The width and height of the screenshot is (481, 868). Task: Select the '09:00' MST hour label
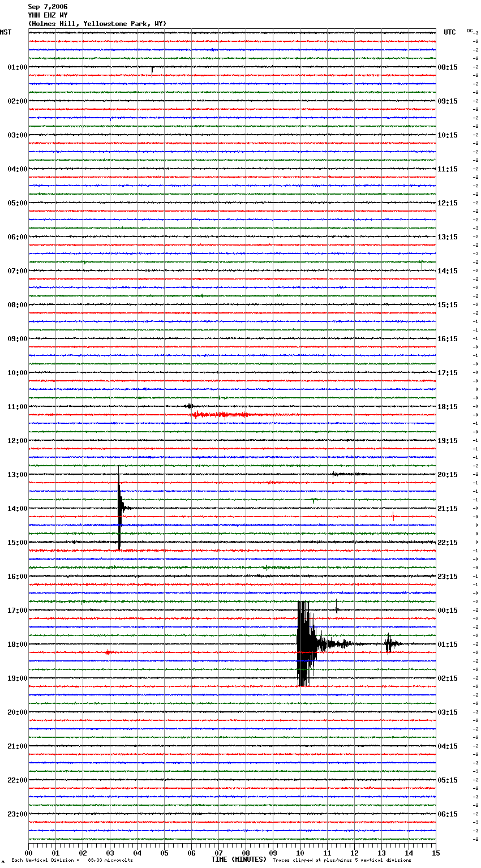(x=18, y=339)
